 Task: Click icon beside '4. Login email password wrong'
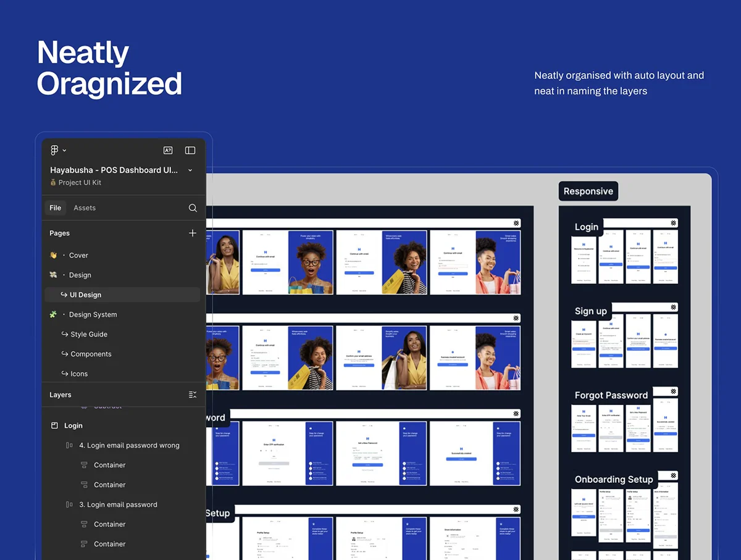(69, 445)
